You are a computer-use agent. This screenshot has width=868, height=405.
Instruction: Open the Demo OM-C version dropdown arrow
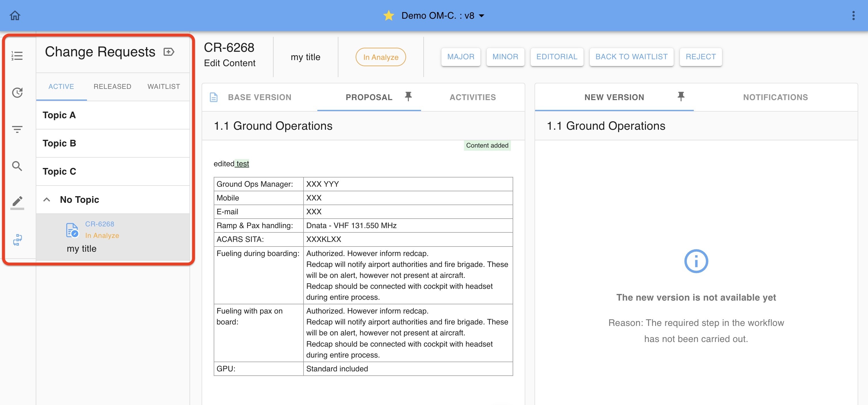(482, 16)
